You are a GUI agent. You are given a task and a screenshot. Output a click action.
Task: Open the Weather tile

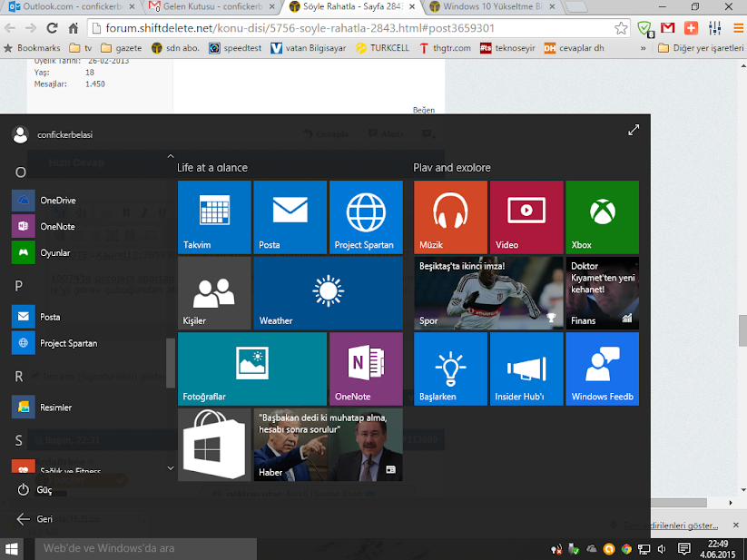(x=329, y=293)
